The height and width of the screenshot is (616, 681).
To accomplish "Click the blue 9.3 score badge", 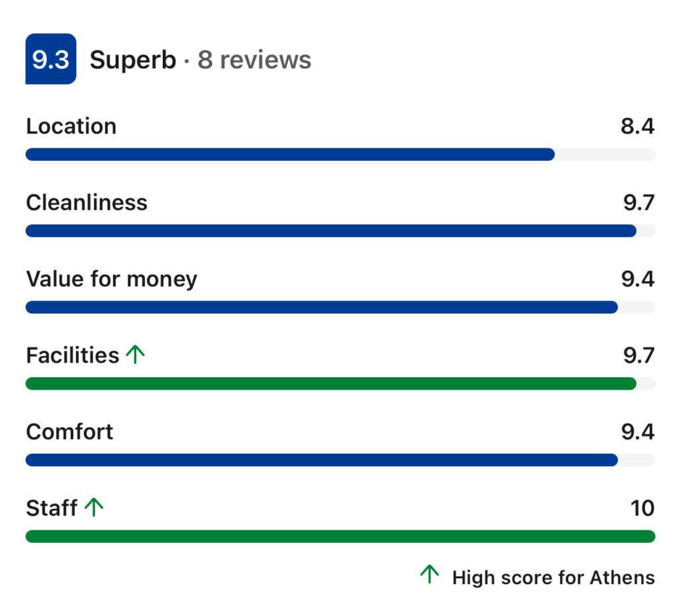I will click(x=51, y=59).
